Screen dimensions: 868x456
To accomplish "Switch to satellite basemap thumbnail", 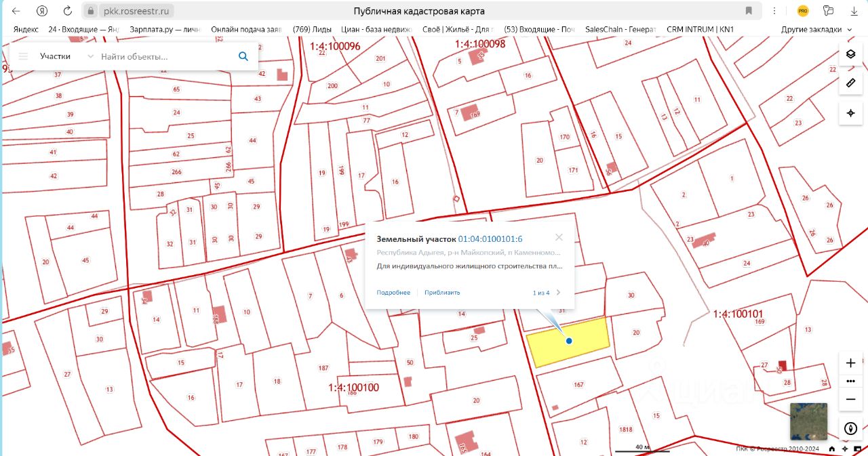I will coord(808,421).
